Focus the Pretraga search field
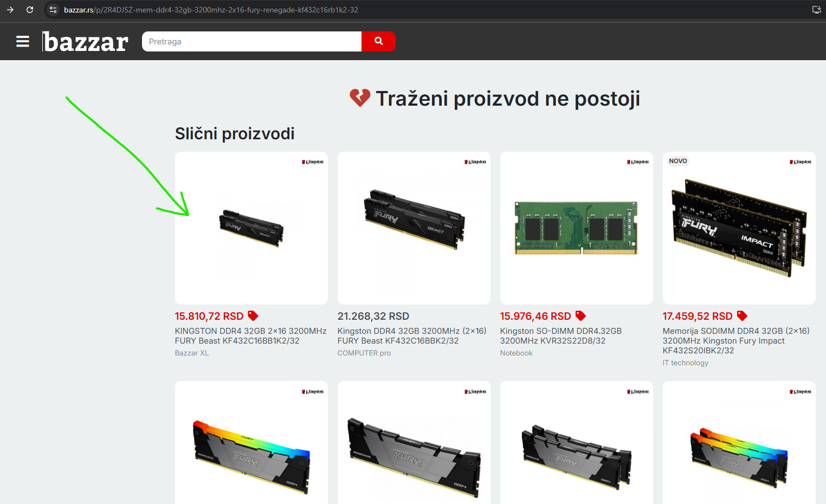Viewport: 826px width, 504px height. [251, 41]
